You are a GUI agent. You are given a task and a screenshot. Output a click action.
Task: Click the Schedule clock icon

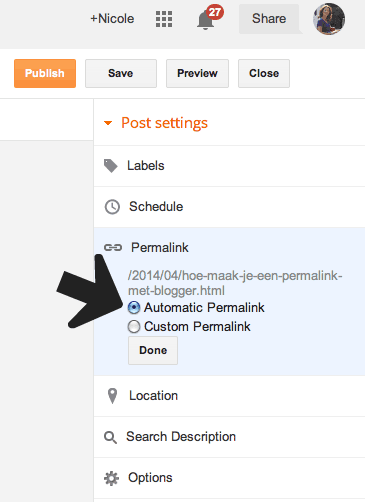point(112,207)
